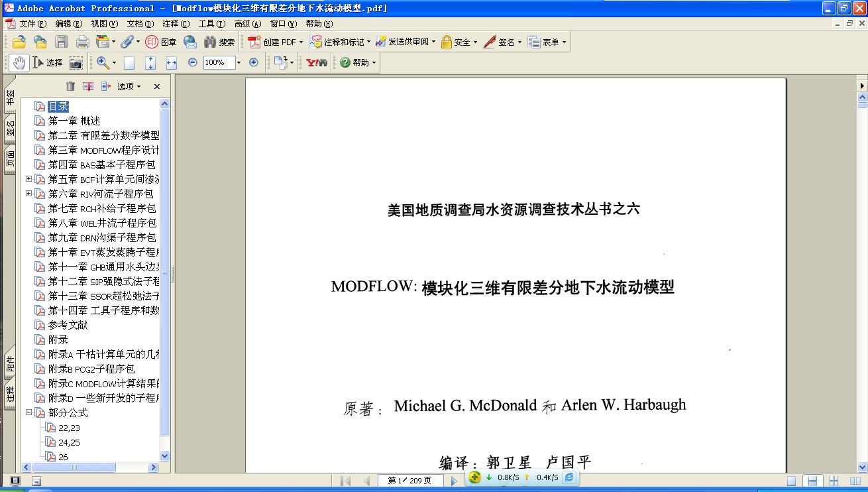Screen dimensions: 868x492
Task: Click the 100% zoom input field
Action: click(218, 62)
